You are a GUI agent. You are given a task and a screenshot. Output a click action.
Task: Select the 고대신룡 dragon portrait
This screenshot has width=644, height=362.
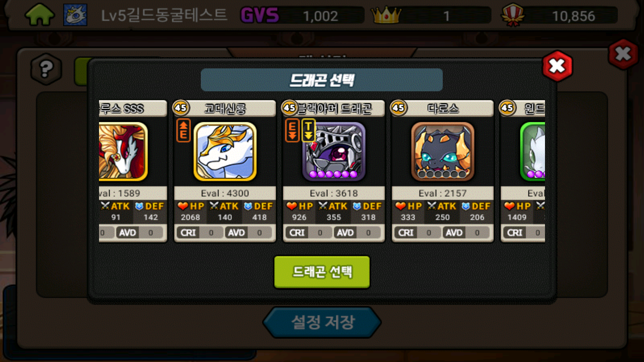225,152
